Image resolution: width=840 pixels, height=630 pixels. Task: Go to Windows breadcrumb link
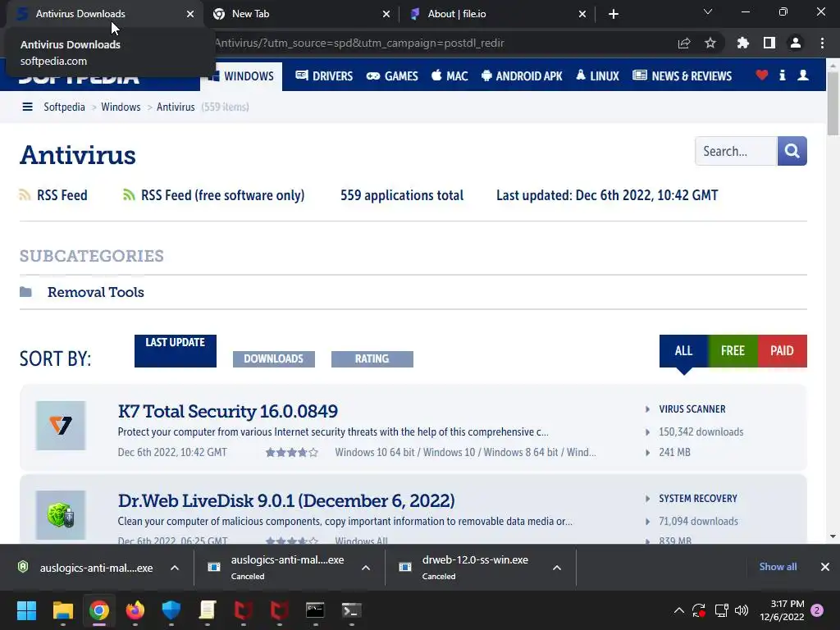[121, 107]
